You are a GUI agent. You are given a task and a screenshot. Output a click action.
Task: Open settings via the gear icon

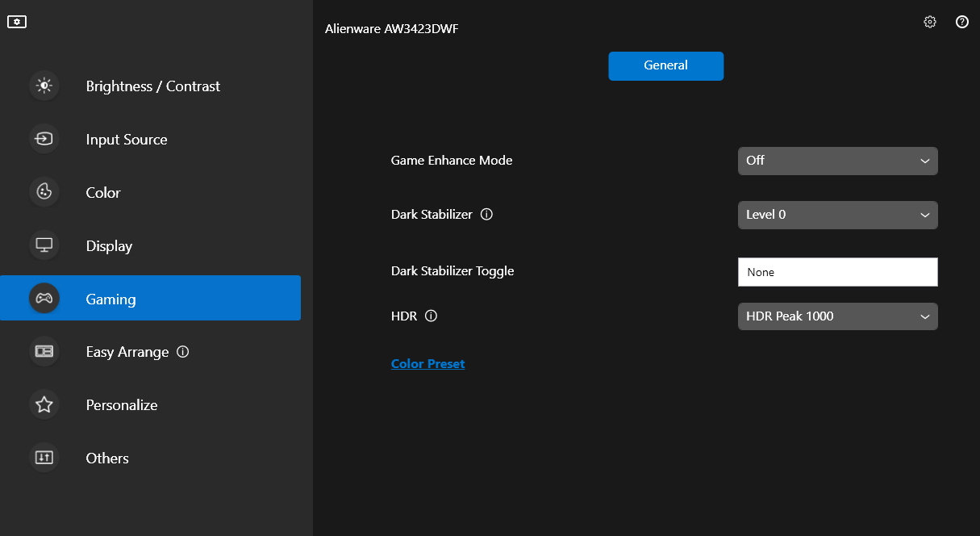click(x=930, y=22)
